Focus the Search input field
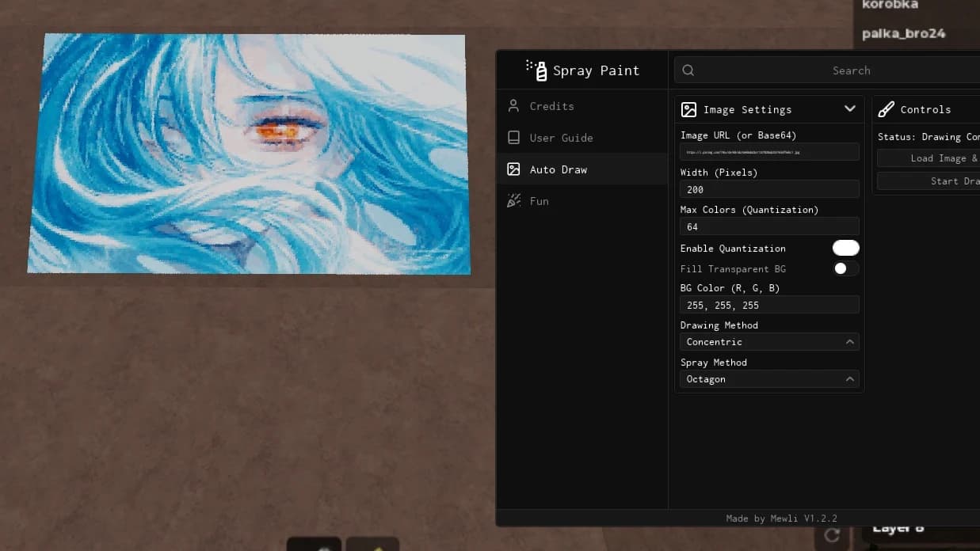 click(x=827, y=70)
